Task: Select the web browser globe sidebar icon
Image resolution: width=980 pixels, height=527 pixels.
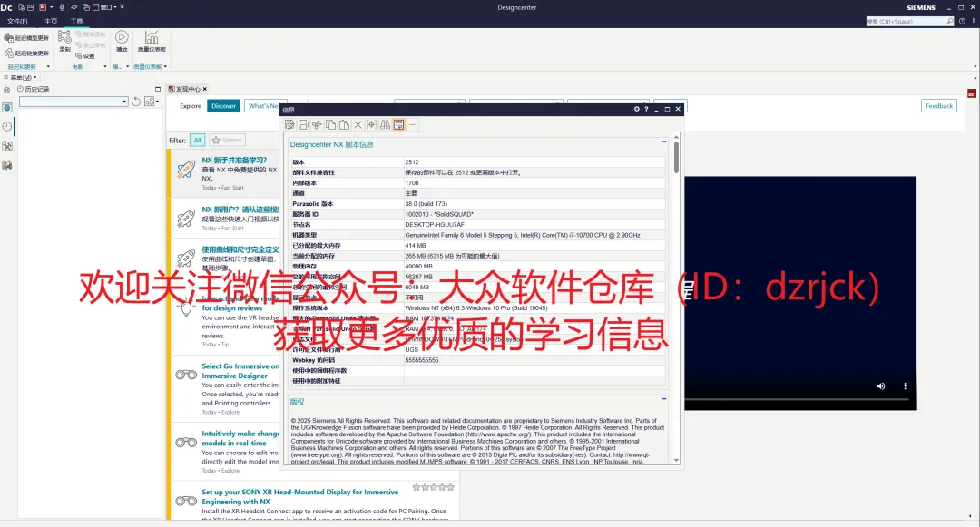Action: (7, 107)
